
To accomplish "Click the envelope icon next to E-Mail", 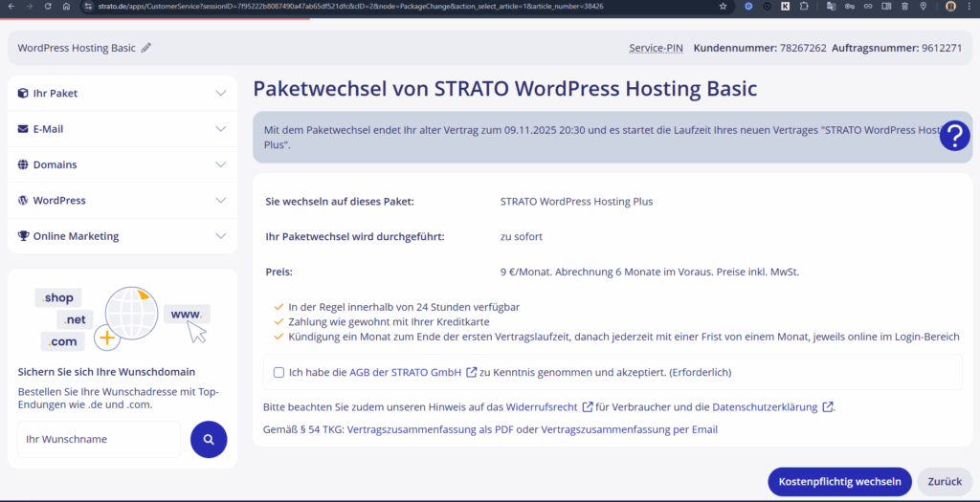I will click(x=23, y=129).
